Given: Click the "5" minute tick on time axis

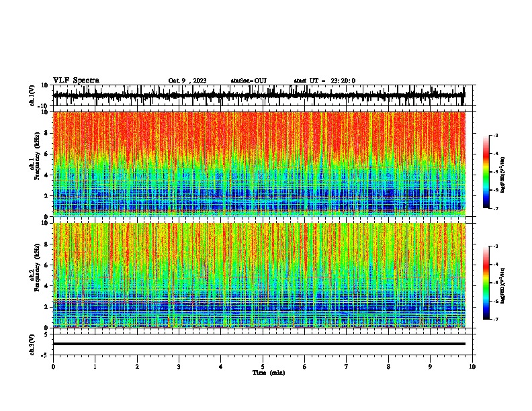Looking at the screenshot, I should [263, 367].
